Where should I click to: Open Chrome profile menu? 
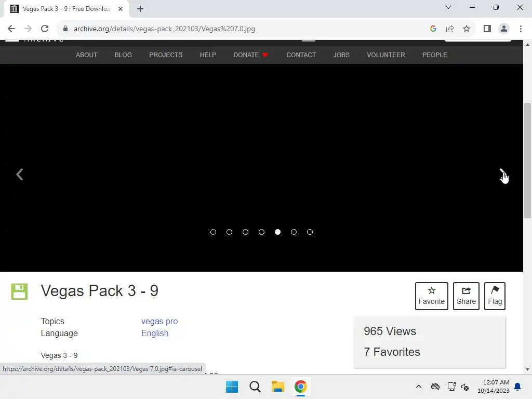(x=504, y=29)
